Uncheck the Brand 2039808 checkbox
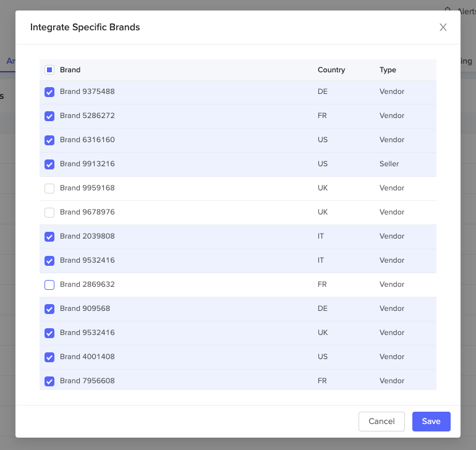Image resolution: width=476 pixels, height=450 pixels. [x=49, y=237]
